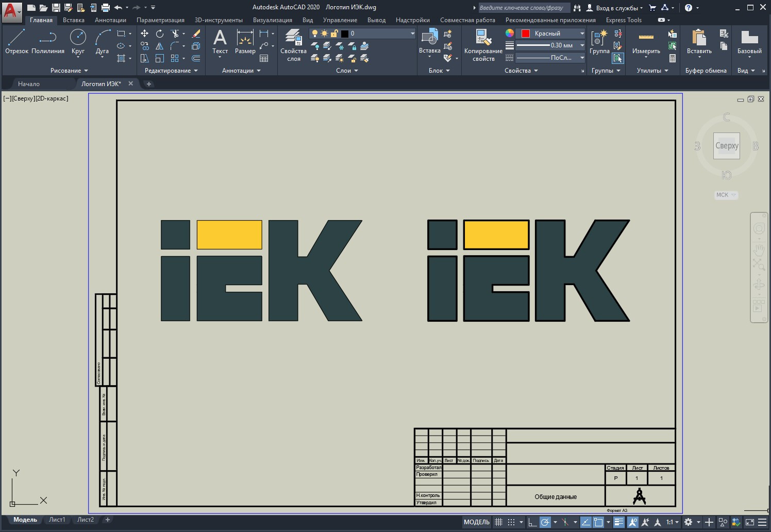Insert a table from Аннотации panel
Screen dimensions: 771x532
(264, 58)
